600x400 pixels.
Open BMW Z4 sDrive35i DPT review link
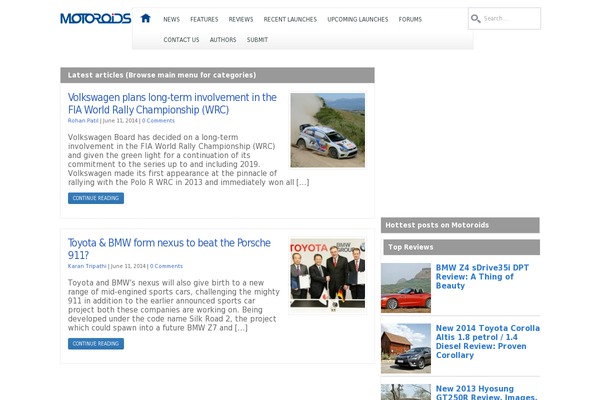482,276
